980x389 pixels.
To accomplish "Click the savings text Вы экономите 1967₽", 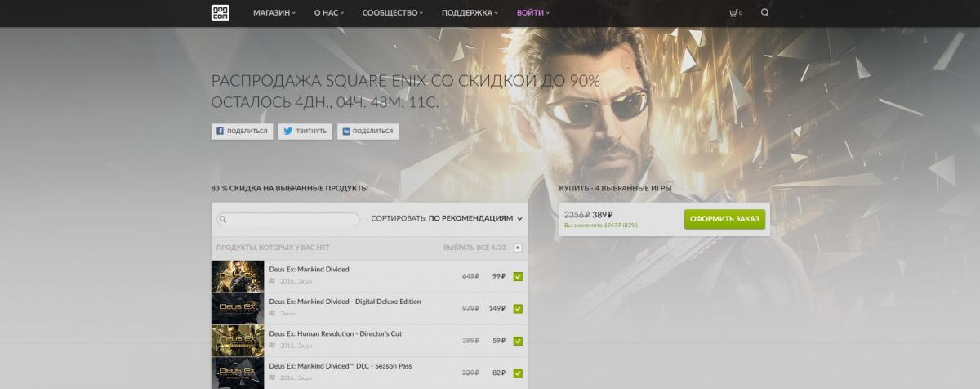I will (601, 226).
